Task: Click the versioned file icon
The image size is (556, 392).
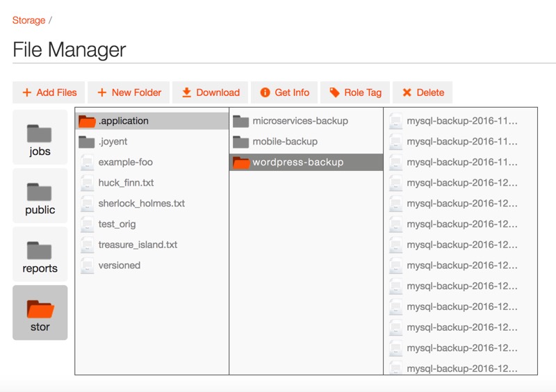Action: pos(88,266)
